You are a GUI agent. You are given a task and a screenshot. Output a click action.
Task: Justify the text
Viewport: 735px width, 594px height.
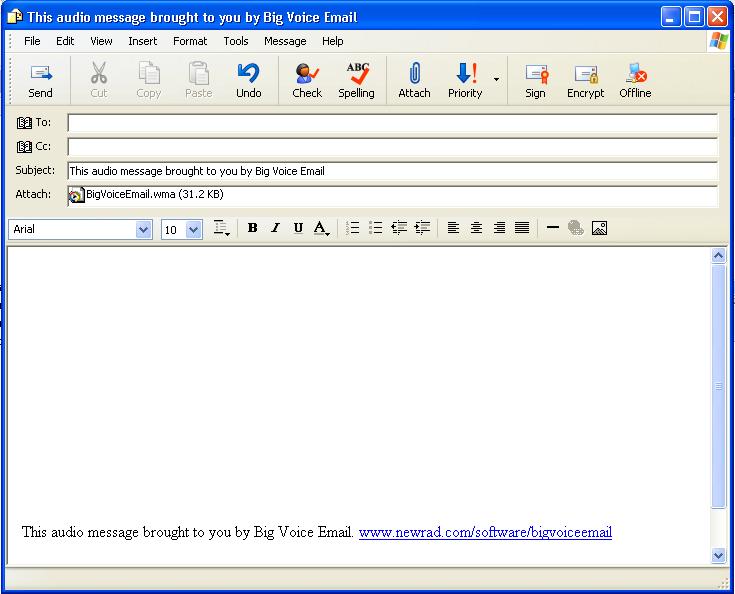tap(522, 228)
